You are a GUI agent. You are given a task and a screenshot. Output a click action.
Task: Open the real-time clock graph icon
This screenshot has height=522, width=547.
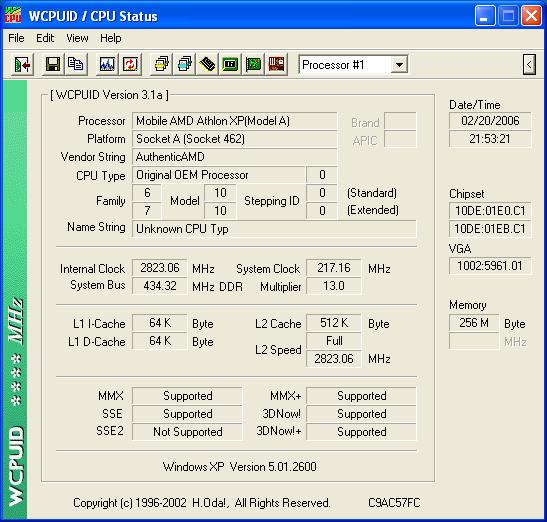(107, 65)
